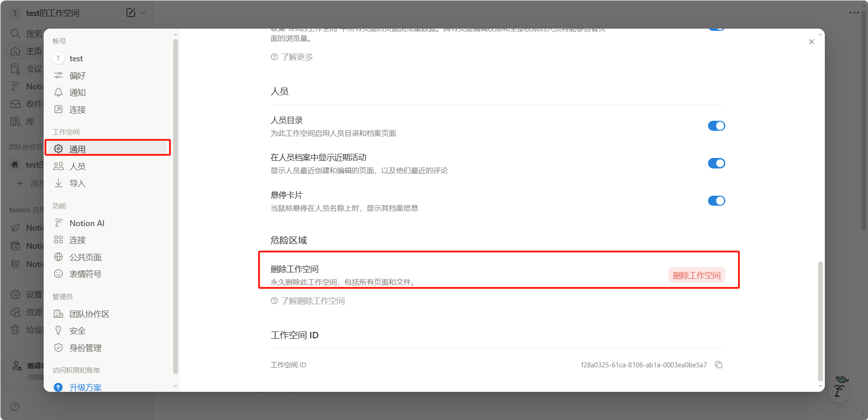Disable the 人员目录 toggle
Viewport: 868px width, 420px height.
[716, 126]
